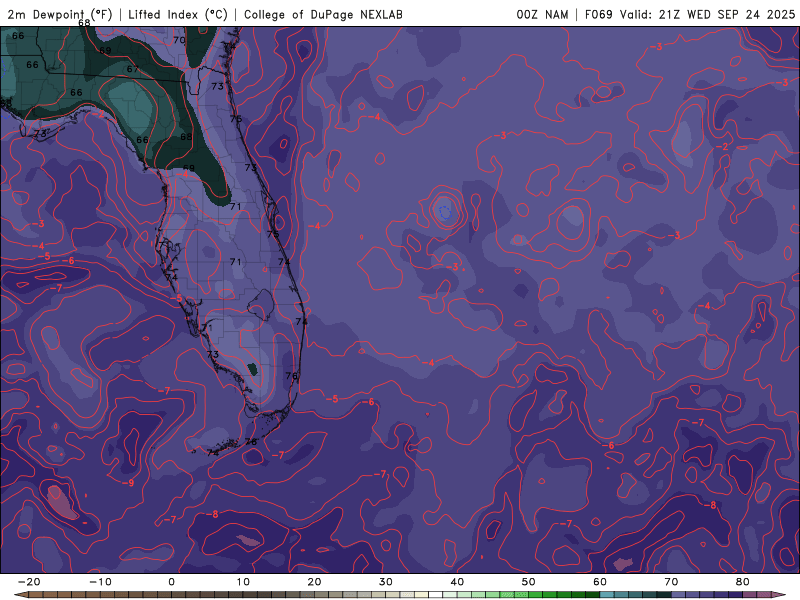Click the '20' color bar label
This screenshot has height=600, width=800.
[314, 582]
